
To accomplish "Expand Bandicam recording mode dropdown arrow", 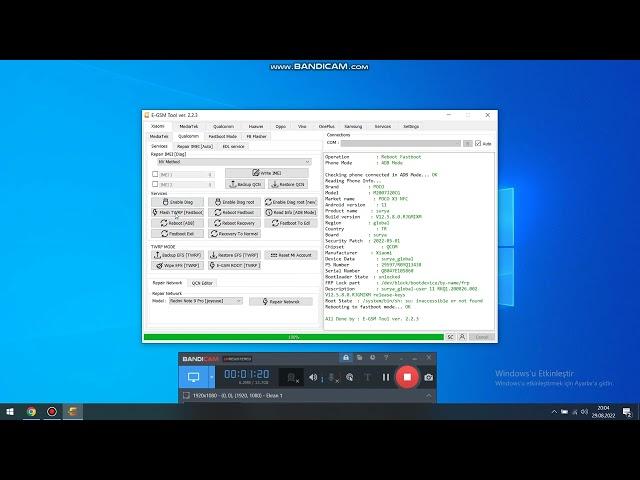I will pyautogui.click(x=211, y=377).
